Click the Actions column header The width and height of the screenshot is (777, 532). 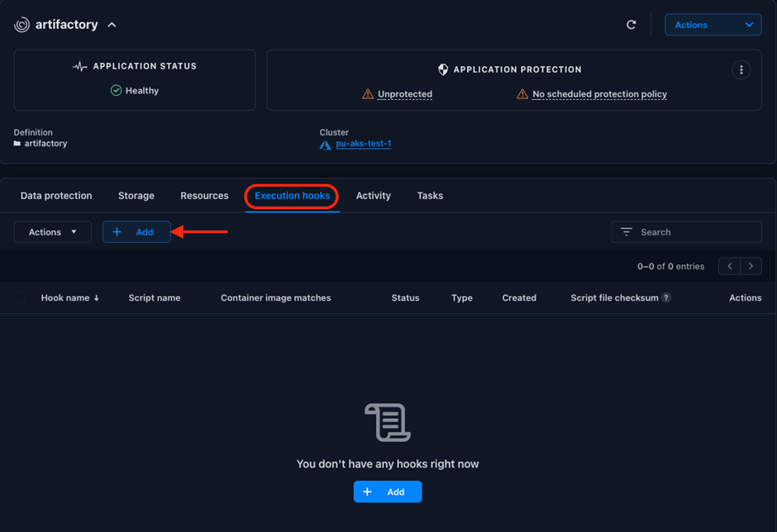tap(746, 297)
